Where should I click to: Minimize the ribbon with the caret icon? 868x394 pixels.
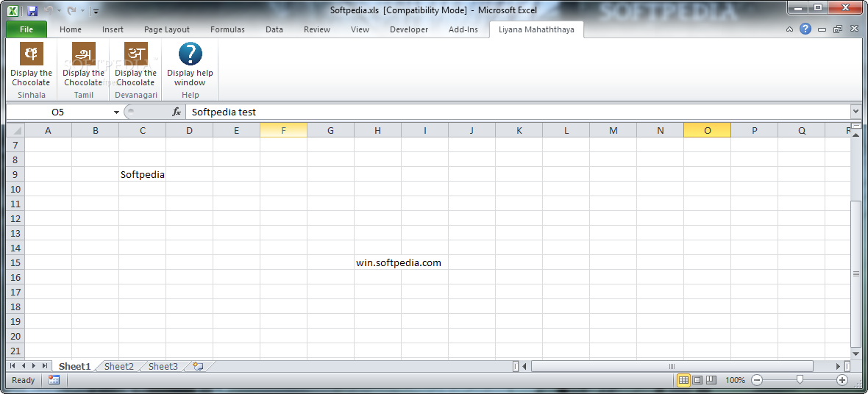coord(790,29)
